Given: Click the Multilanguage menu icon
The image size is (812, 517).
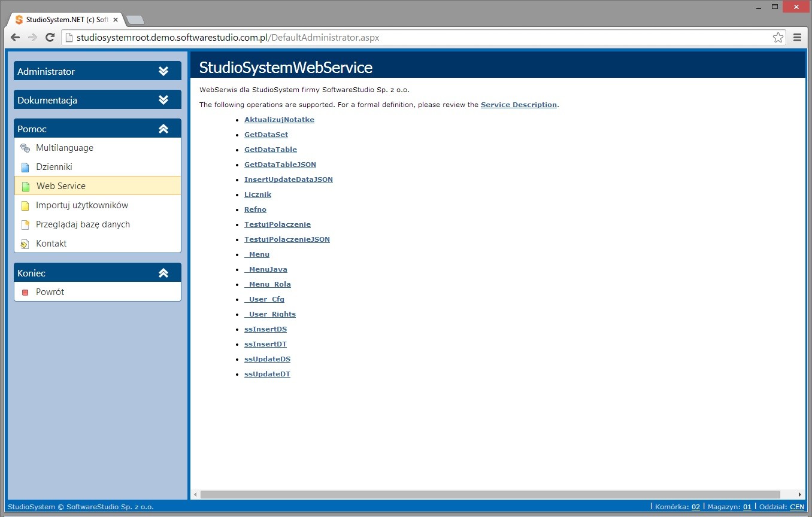Looking at the screenshot, I should [25, 148].
